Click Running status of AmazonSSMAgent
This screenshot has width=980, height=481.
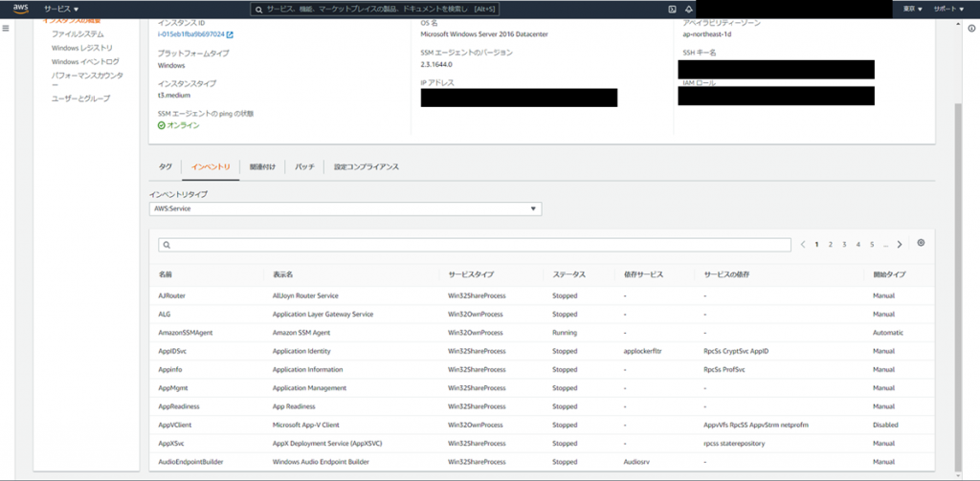565,333
